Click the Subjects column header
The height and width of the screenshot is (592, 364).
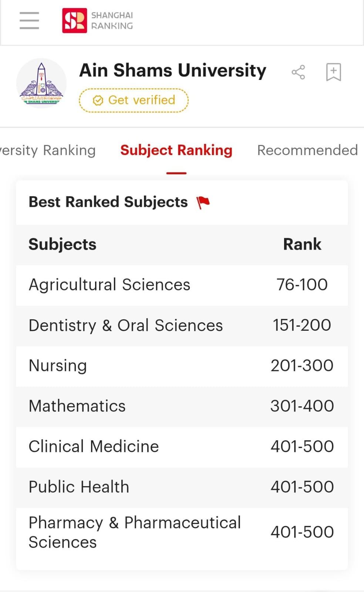coord(63,244)
